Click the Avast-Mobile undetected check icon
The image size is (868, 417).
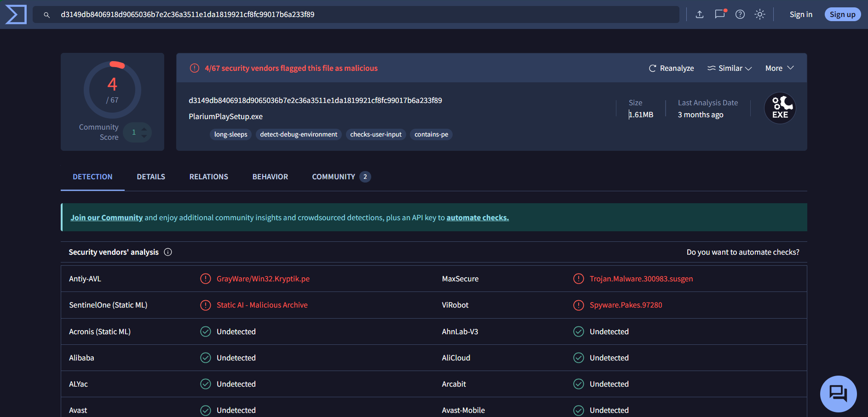pos(579,410)
